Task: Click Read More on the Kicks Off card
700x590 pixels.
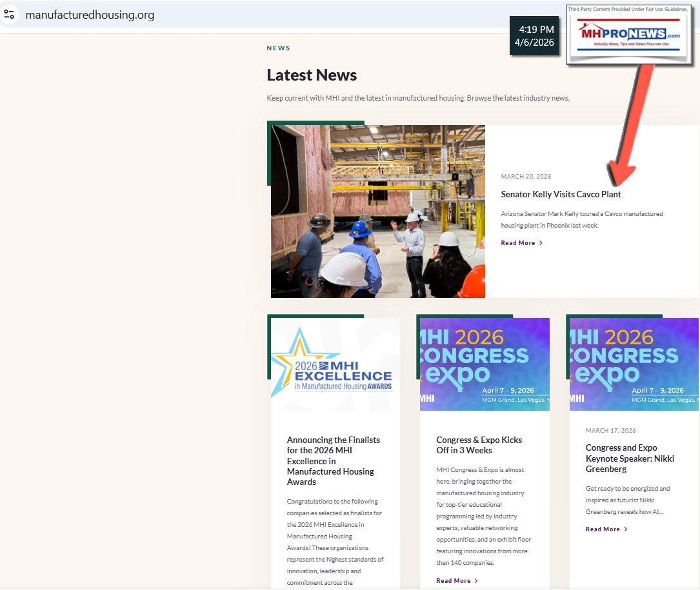Action: pyautogui.click(x=453, y=581)
